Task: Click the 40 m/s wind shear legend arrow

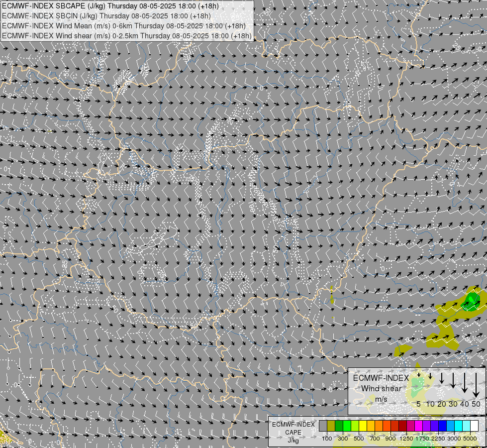Action: [465, 383]
